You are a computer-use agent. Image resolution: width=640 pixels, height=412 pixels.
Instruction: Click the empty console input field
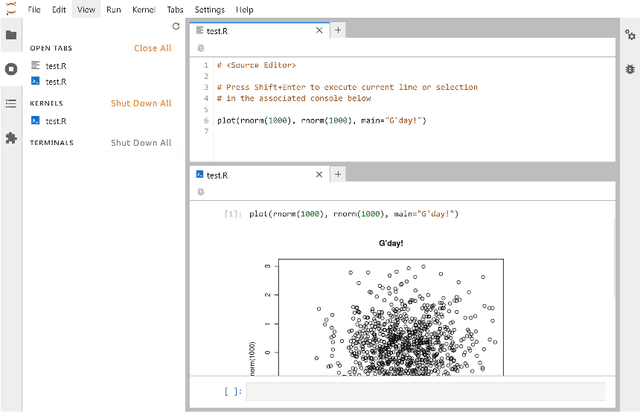pos(425,392)
